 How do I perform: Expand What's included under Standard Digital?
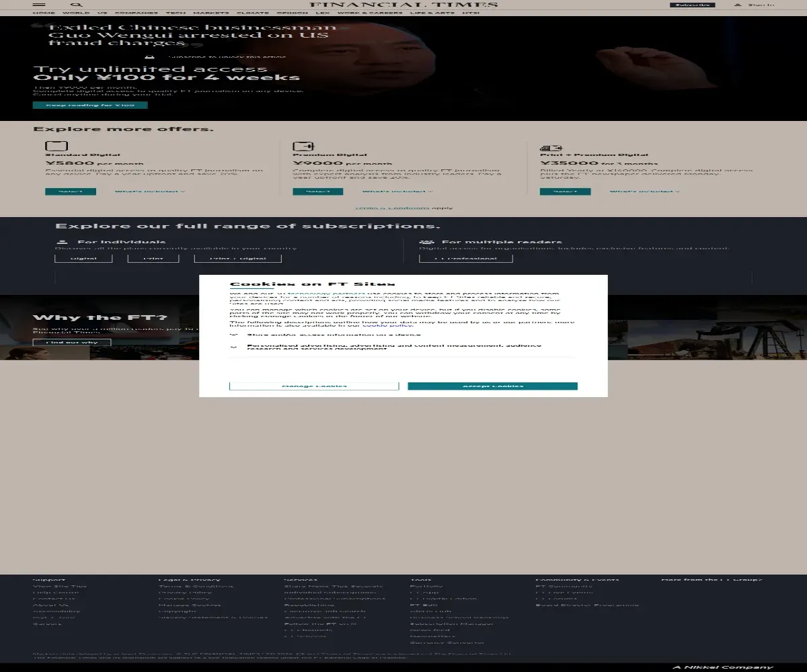(x=149, y=192)
